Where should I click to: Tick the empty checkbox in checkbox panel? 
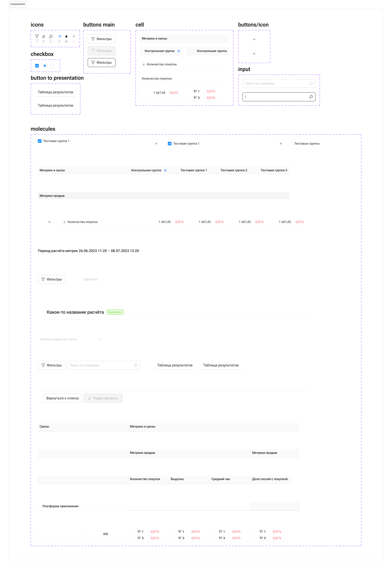tap(53, 66)
